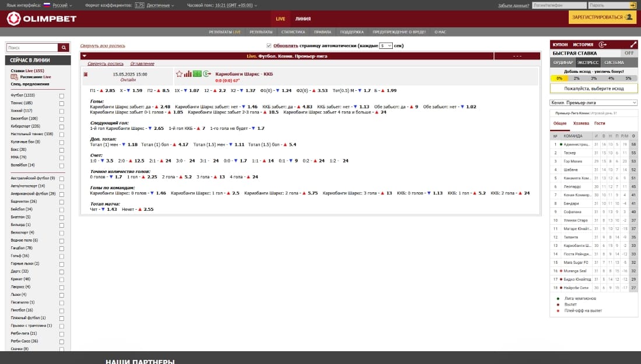Viewport: 641px width, 364px height.
Task: Click the Забыли данные? link
Action: [513, 5]
